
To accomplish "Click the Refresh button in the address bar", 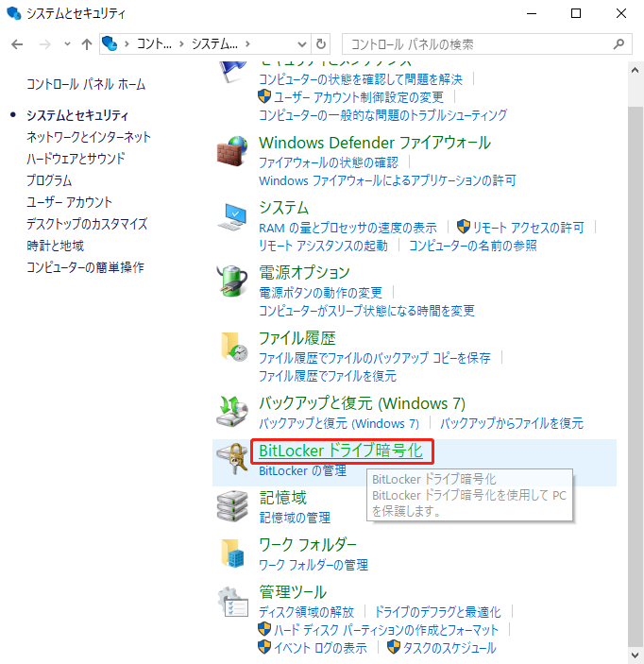I will (x=321, y=44).
